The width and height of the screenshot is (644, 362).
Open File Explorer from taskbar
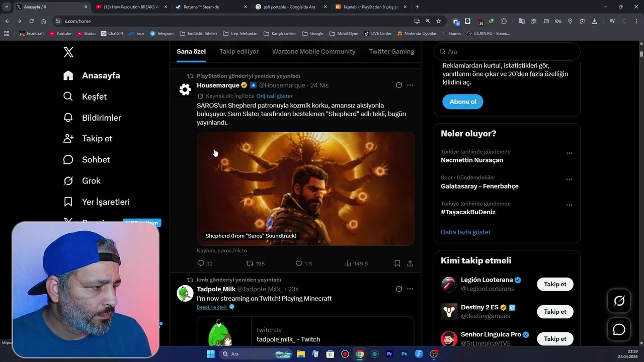point(301,354)
